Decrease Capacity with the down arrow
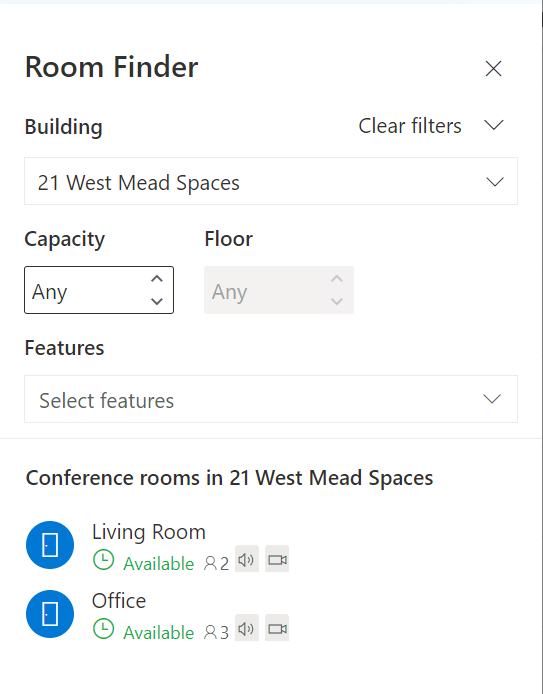543x694 pixels. coord(157,301)
